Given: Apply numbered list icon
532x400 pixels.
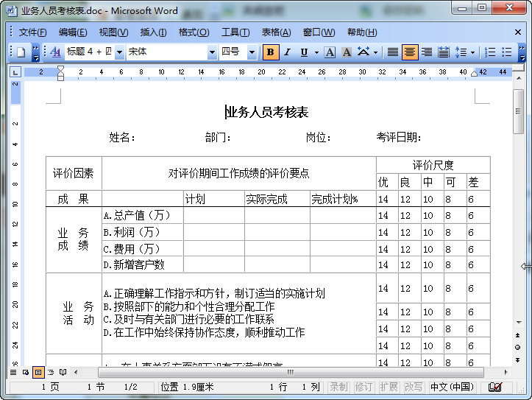Looking at the screenshot, I should tap(490, 52).
